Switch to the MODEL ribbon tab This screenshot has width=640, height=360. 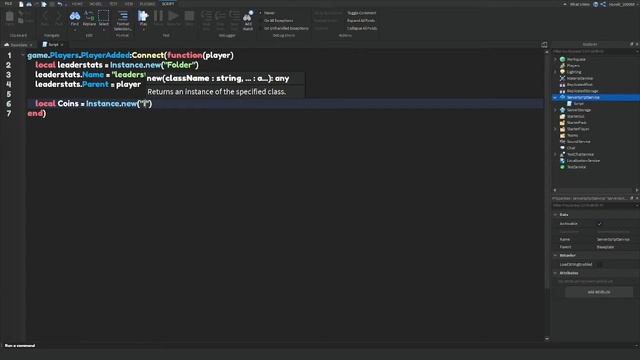96,4
